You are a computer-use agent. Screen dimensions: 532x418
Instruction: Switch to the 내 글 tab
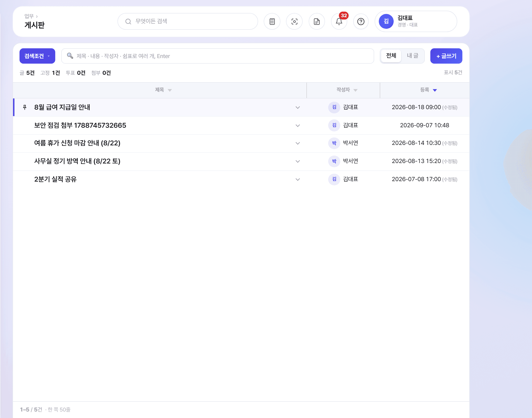412,56
